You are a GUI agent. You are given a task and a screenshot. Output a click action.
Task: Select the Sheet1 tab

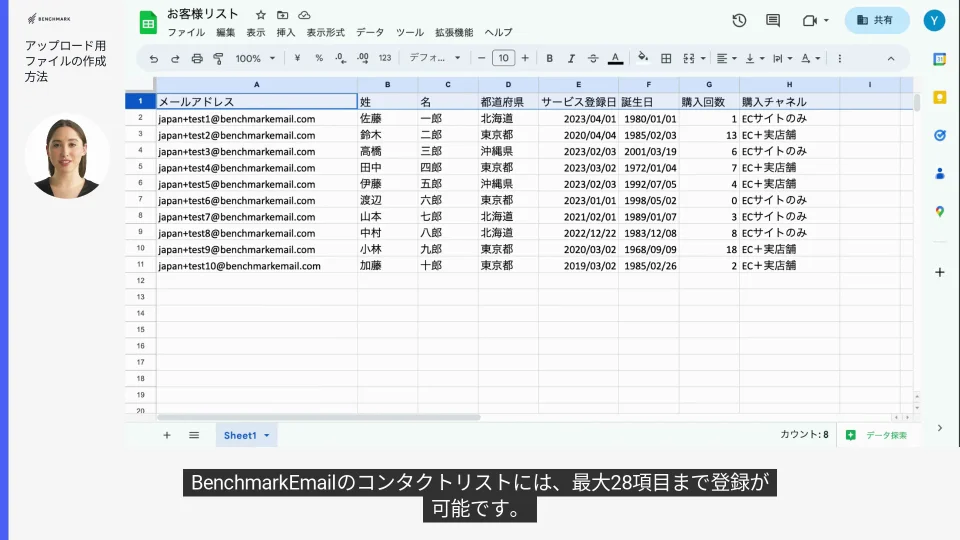click(x=246, y=435)
